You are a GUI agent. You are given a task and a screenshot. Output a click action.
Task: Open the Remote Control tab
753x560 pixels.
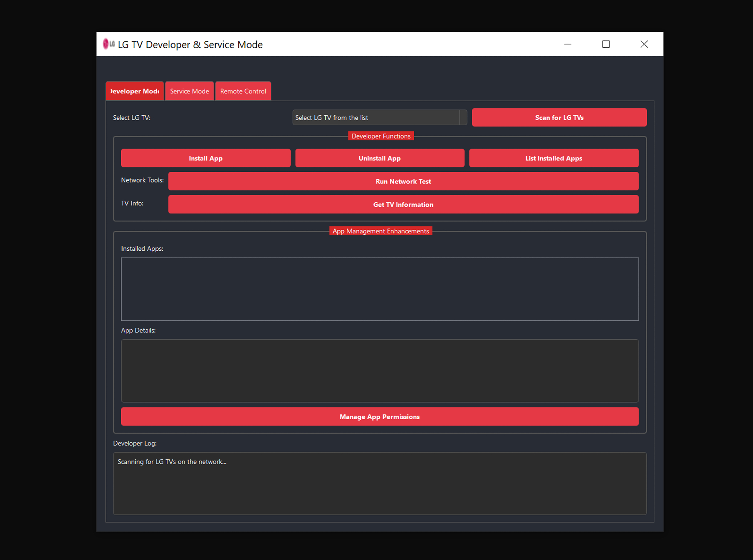pyautogui.click(x=243, y=91)
